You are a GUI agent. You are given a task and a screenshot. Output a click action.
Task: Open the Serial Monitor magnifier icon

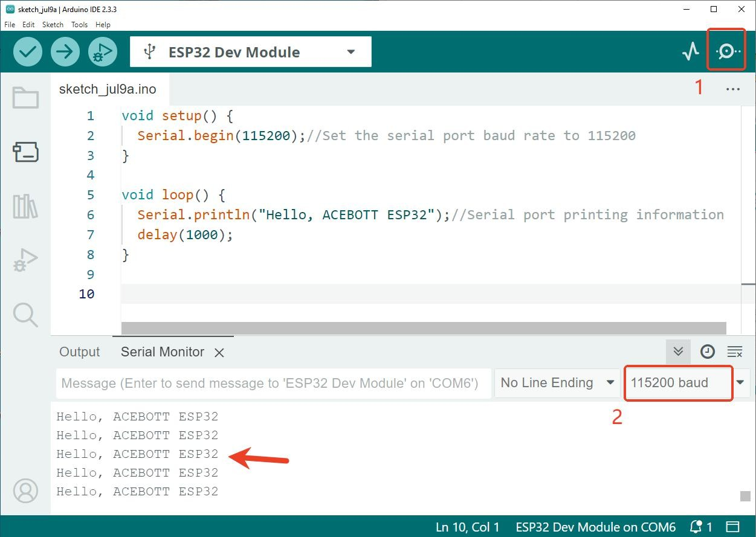[727, 51]
